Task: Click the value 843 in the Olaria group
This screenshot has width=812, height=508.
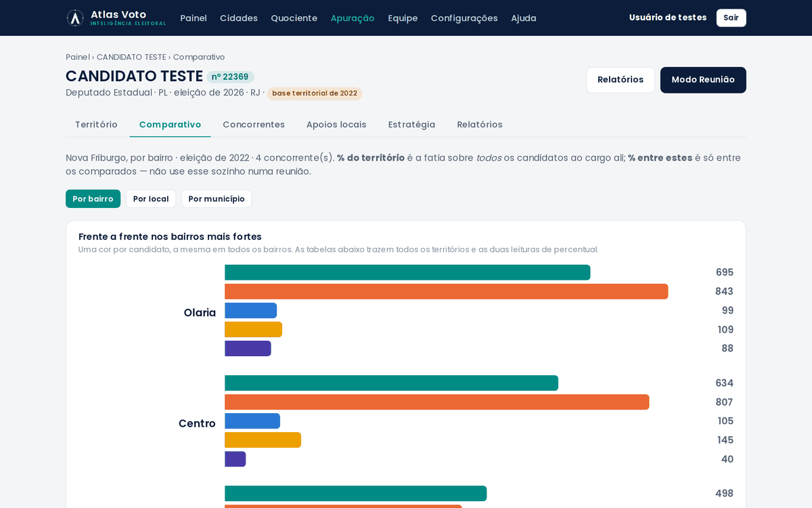Action: tap(724, 291)
